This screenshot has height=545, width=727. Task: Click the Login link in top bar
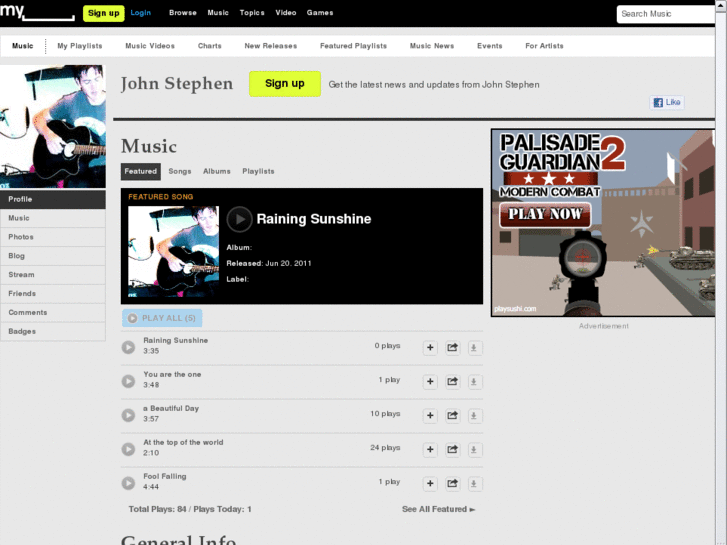(140, 13)
